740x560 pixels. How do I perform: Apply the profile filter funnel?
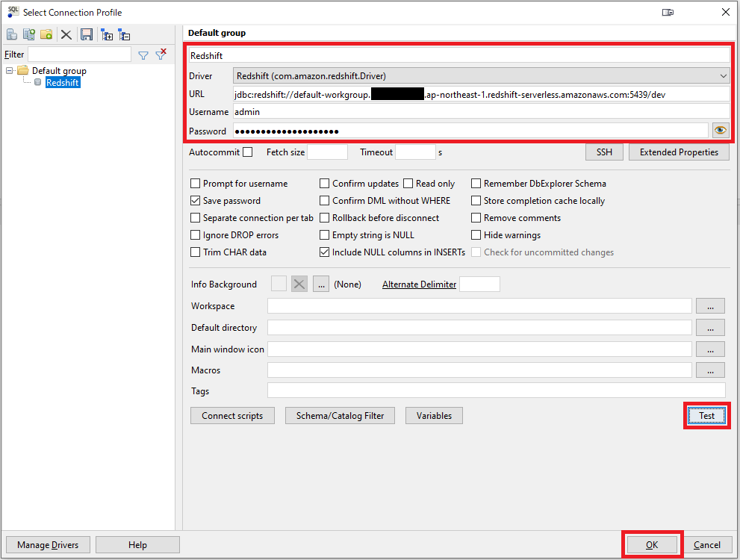pos(143,55)
